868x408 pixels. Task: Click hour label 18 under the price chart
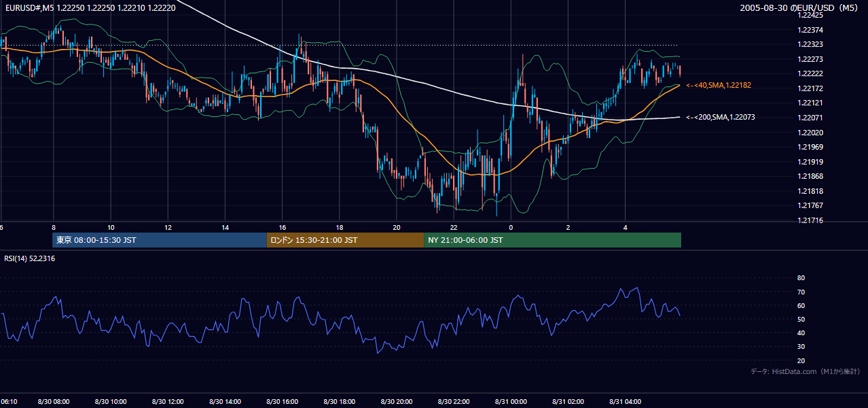click(x=339, y=227)
